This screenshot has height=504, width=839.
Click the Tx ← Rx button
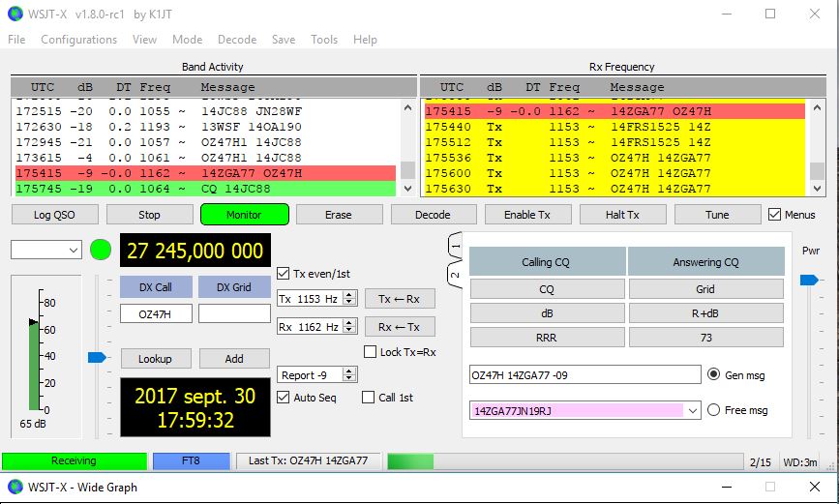400,299
